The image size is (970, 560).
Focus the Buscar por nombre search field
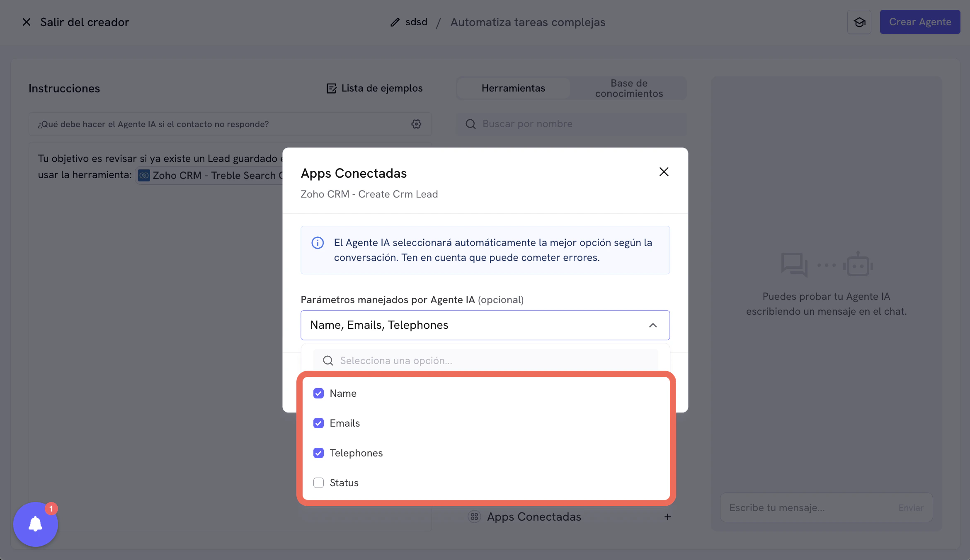(x=571, y=124)
